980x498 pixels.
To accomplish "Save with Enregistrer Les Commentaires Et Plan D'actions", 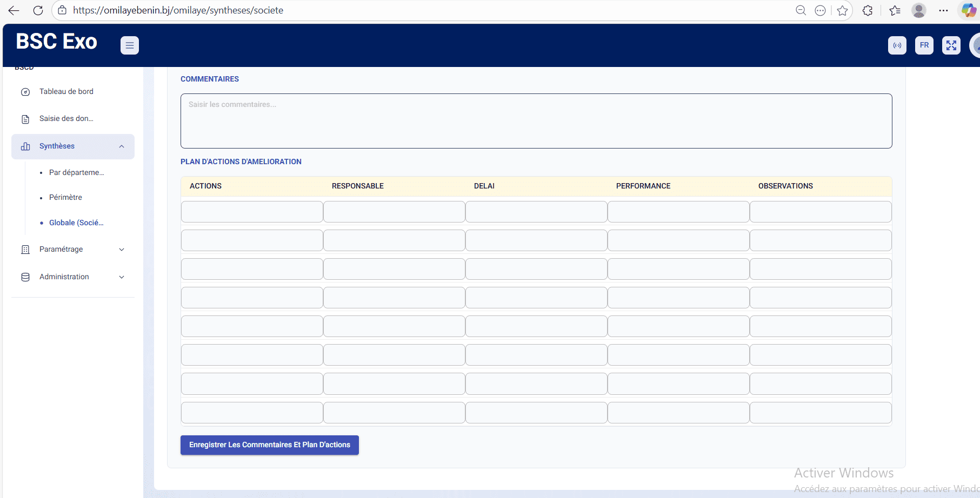I will (270, 445).
